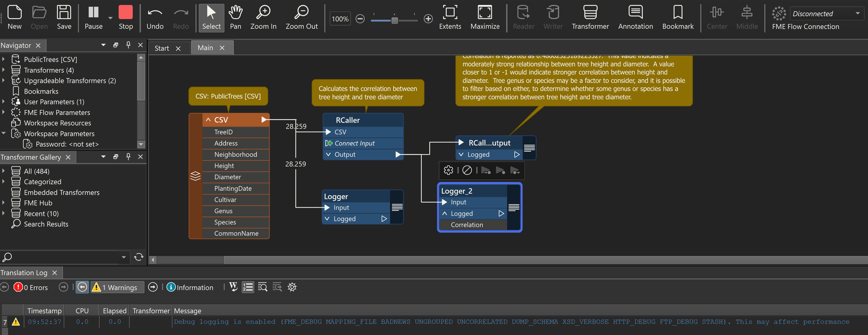Select Embedded Transformers

point(62,192)
